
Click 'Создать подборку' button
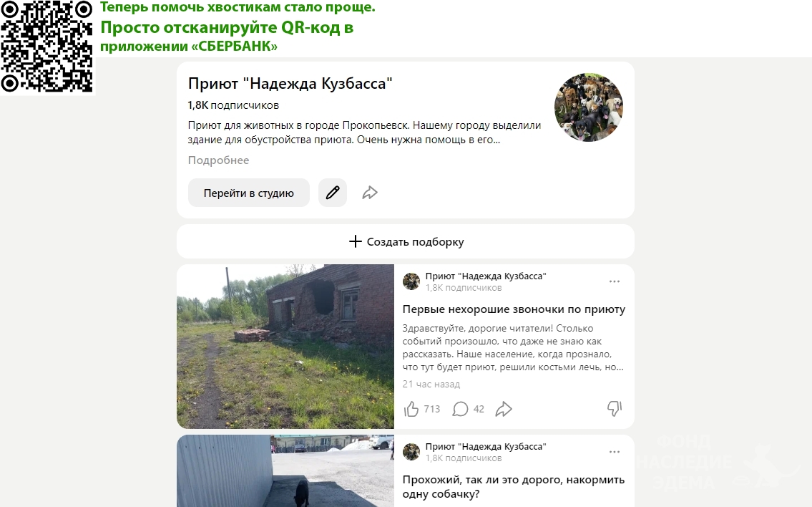coord(406,241)
